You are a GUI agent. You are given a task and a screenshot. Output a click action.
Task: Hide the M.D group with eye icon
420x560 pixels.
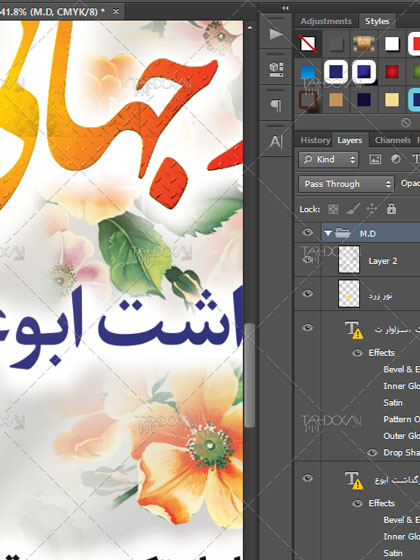point(308,233)
